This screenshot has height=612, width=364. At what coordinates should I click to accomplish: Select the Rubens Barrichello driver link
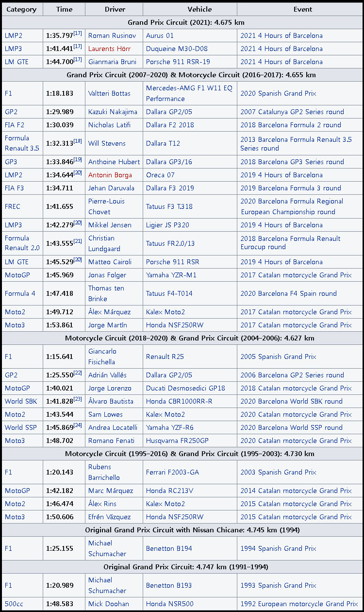[104, 472]
